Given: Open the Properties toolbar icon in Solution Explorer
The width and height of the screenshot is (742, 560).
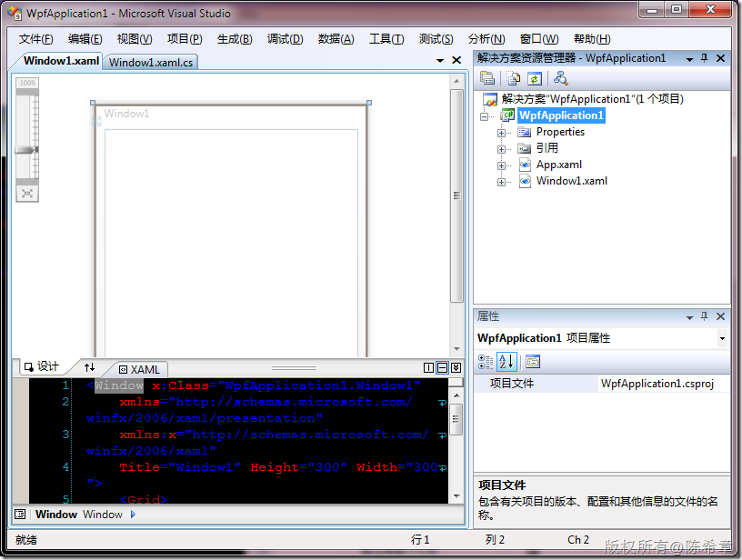Looking at the screenshot, I should [487, 78].
